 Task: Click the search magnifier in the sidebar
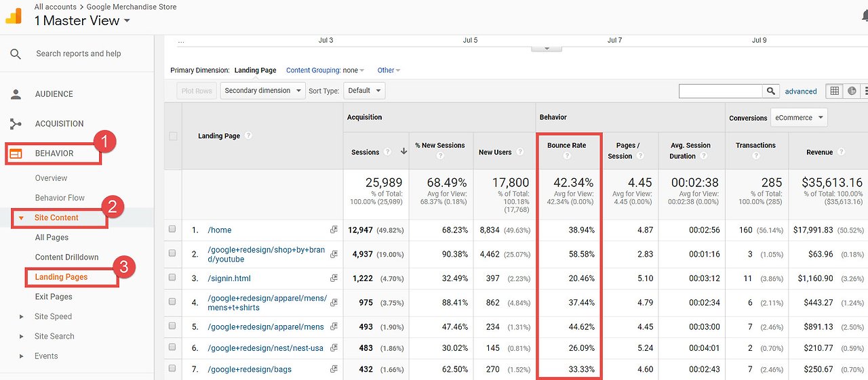coord(16,54)
